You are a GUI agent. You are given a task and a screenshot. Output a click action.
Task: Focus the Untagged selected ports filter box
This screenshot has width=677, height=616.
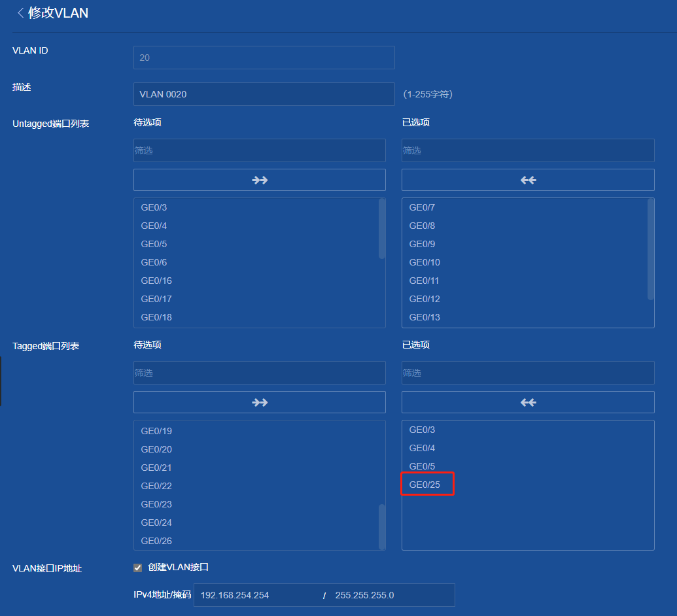pyautogui.click(x=528, y=150)
